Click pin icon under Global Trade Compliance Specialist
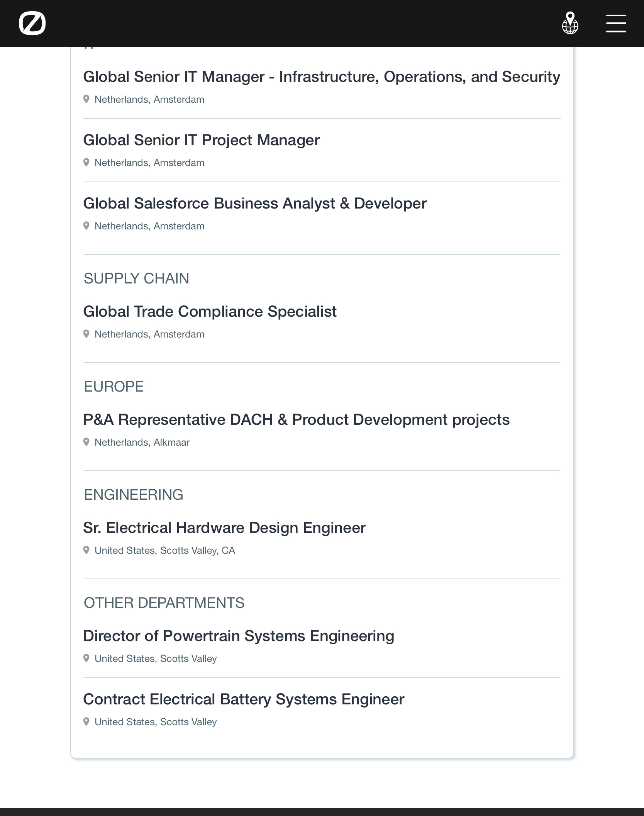This screenshot has height=816, width=644. [x=86, y=334]
